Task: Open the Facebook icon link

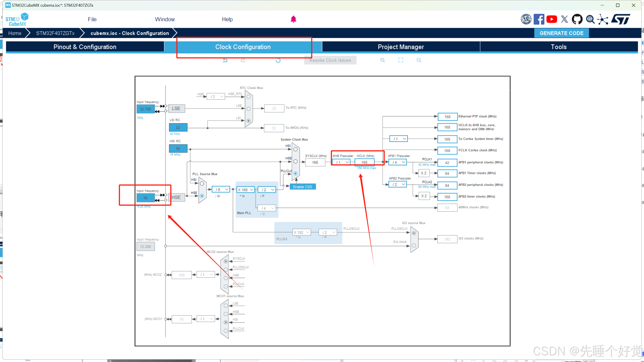Action: coord(539,19)
